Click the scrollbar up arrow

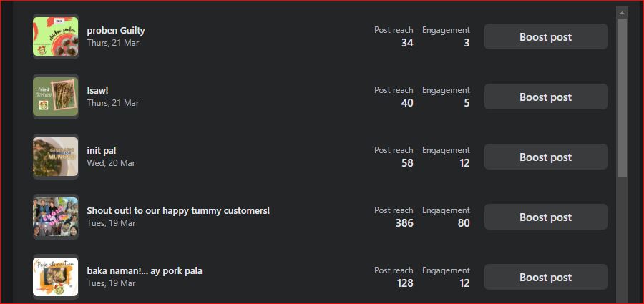(622, 13)
